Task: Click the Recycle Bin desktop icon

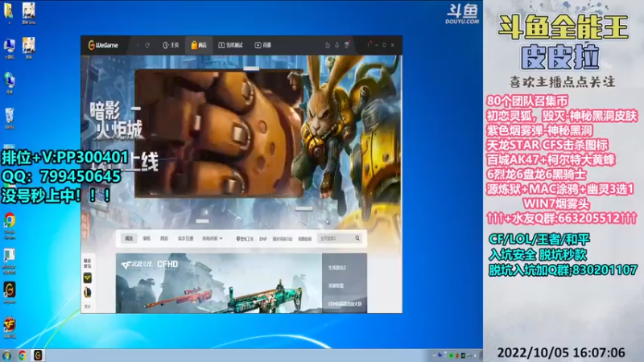Action: click(9, 118)
